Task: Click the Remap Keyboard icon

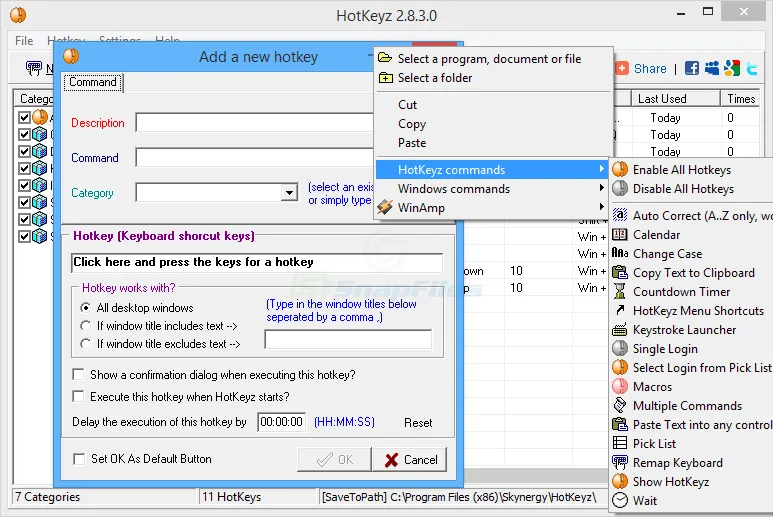Action: (x=620, y=463)
